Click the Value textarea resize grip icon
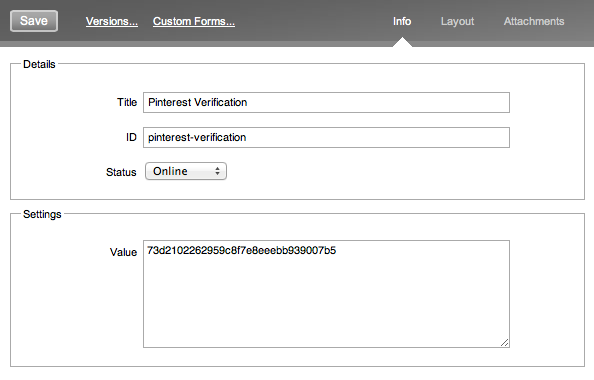This screenshot has width=594, height=380. (x=504, y=342)
